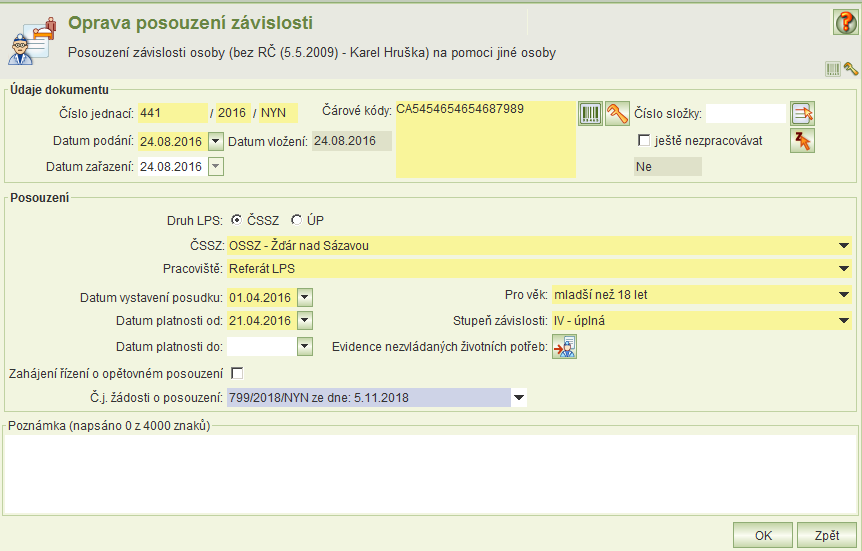
Task: Click inside the Poznámka text area
Action: 430,474
